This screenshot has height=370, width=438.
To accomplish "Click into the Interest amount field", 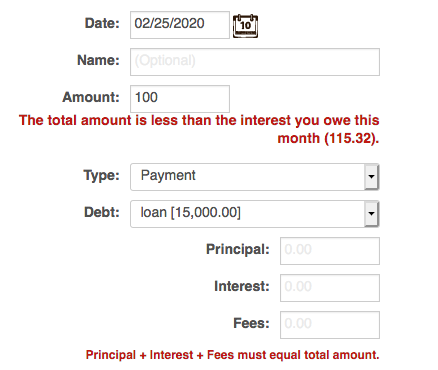I will tap(330, 288).
